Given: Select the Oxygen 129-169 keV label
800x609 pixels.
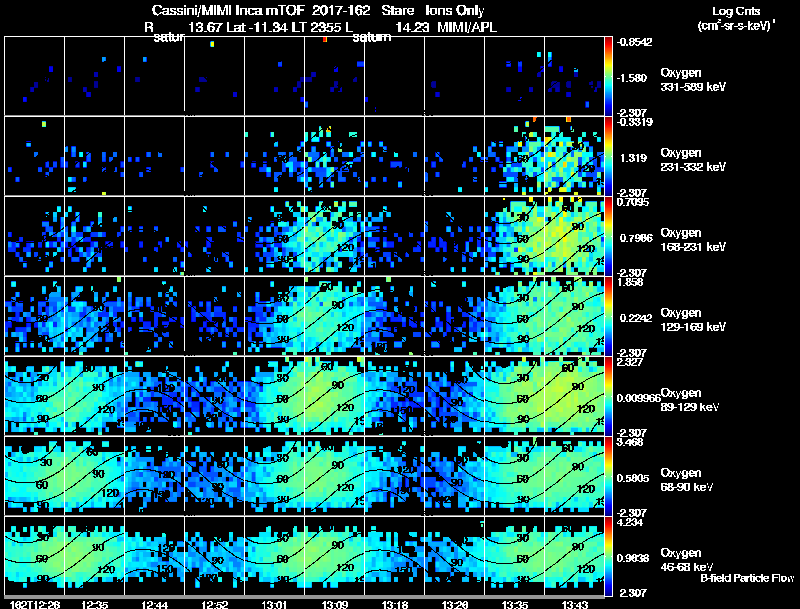Looking at the screenshot, I should pyautogui.click(x=693, y=320).
